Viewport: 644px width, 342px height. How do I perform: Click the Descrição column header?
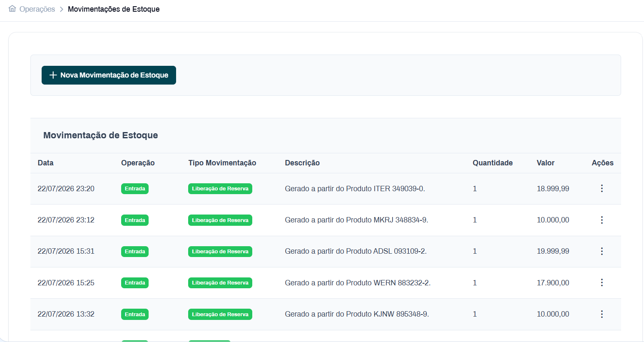(x=302, y=163)
